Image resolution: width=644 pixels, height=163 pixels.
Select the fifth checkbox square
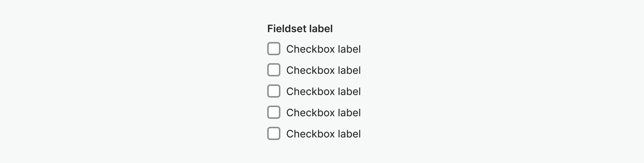point(274,133)
